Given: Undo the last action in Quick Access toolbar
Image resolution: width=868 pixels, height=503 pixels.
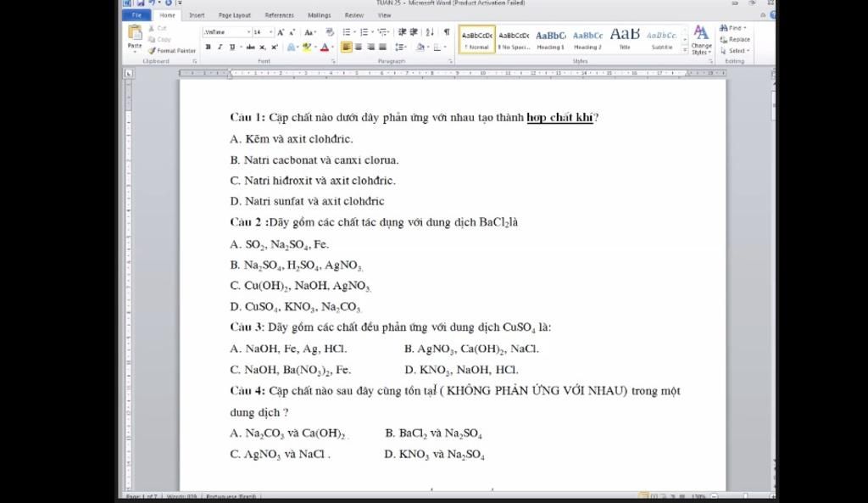Looking at the screenshot, I should [x=151, y=3].
